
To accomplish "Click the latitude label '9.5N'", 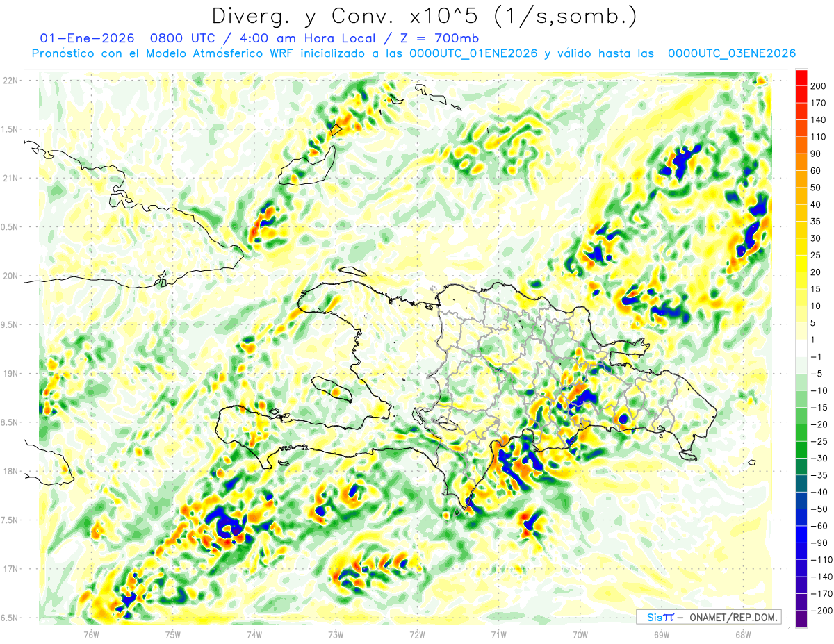I will pyautogui.click(x=10, y=325).
